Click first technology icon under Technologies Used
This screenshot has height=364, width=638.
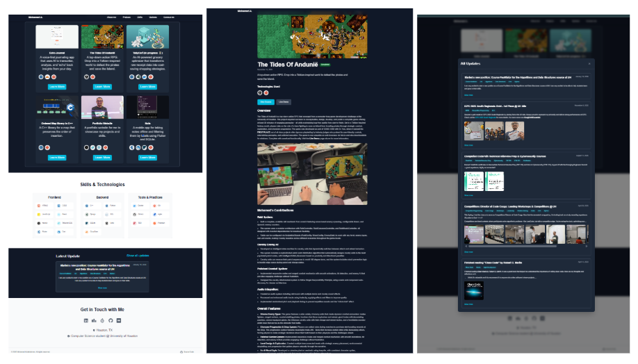point(259,92)
